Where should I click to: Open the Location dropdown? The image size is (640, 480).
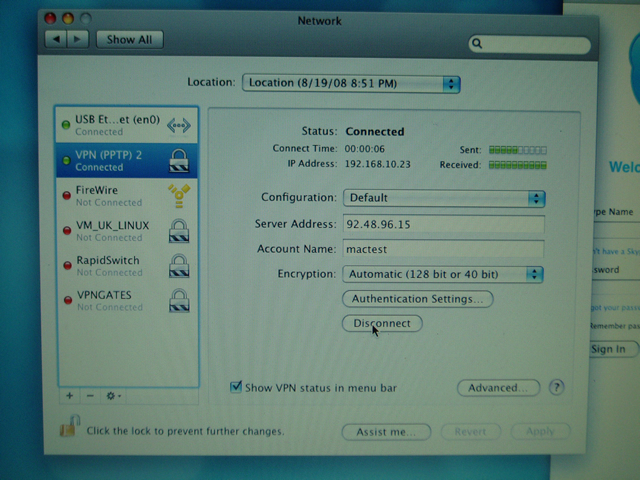tap(351, 84)
